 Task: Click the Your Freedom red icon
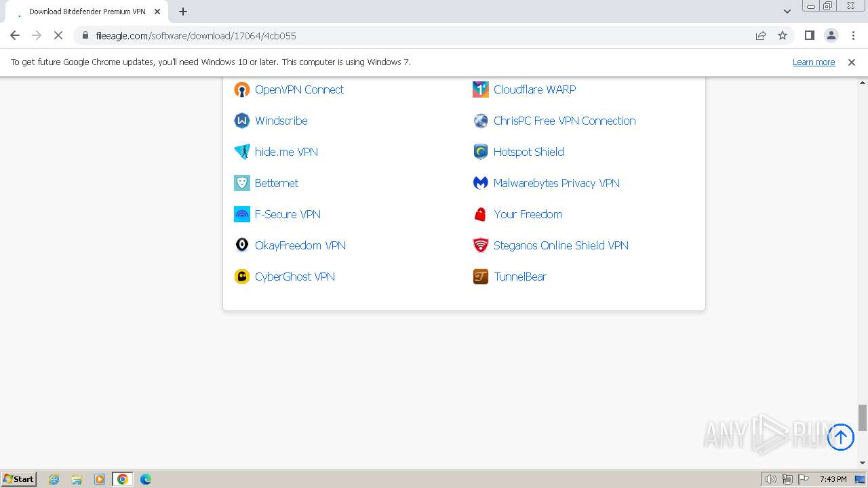[481, 214]
